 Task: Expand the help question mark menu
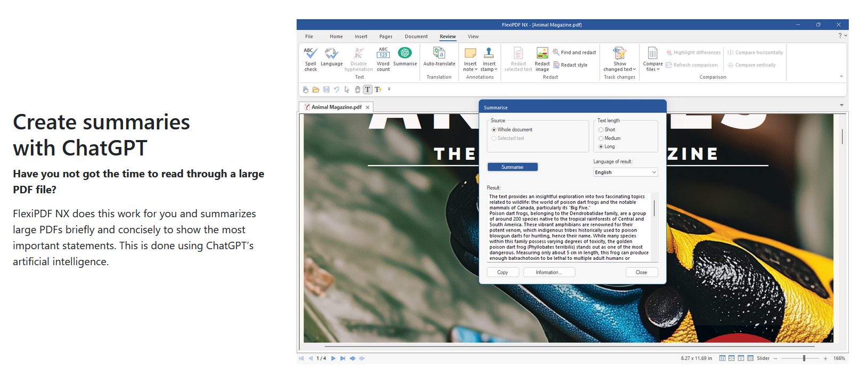[842, 36]
